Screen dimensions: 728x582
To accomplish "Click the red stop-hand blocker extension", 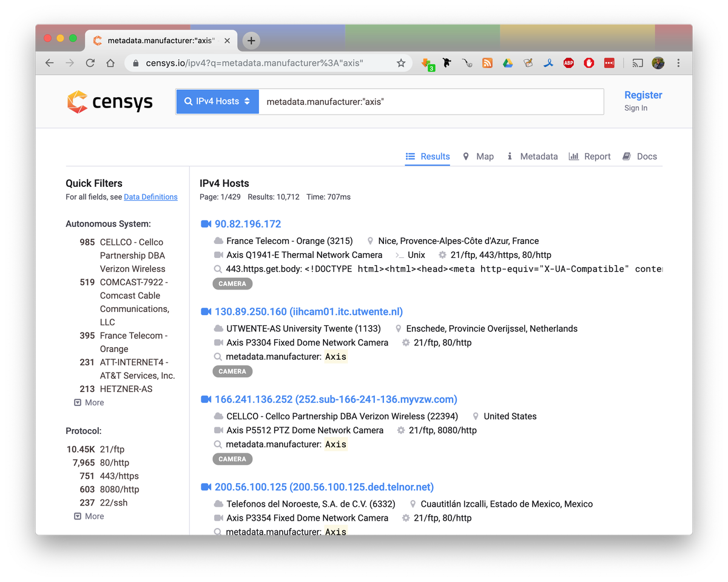I will point(588,63).
